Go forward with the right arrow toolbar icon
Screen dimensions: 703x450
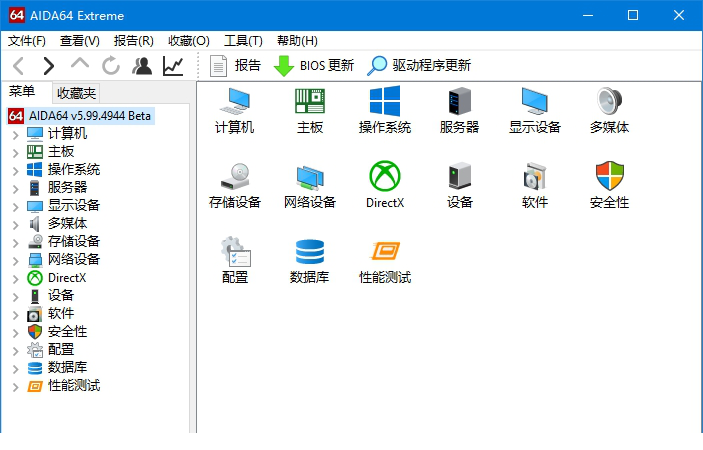(48, 66)
